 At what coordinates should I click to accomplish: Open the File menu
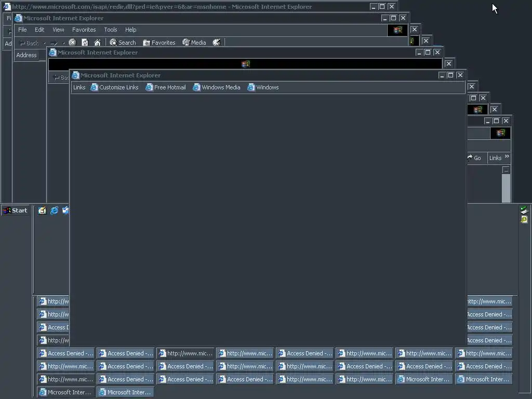pyautogui.click(x=22, y=30)
